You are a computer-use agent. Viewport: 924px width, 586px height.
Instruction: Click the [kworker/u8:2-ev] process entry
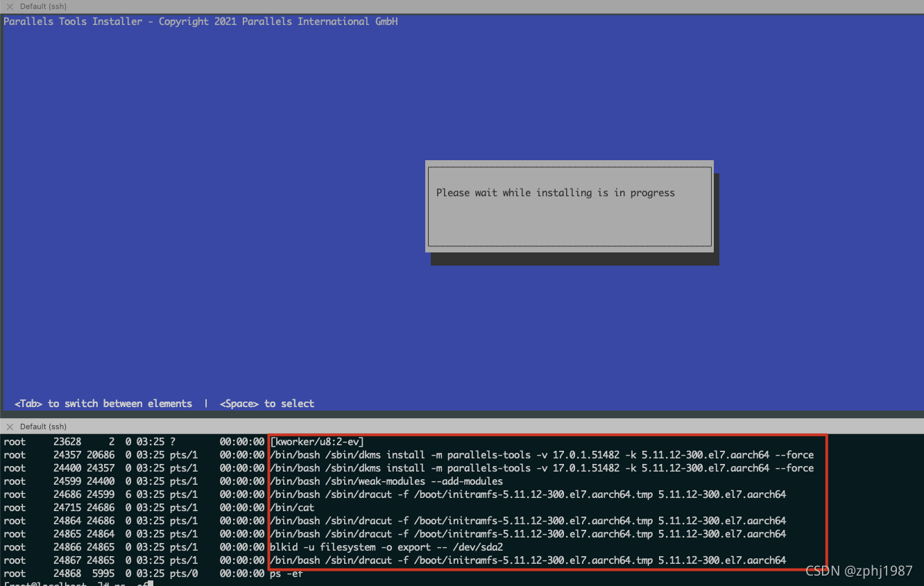coord(317,442)
